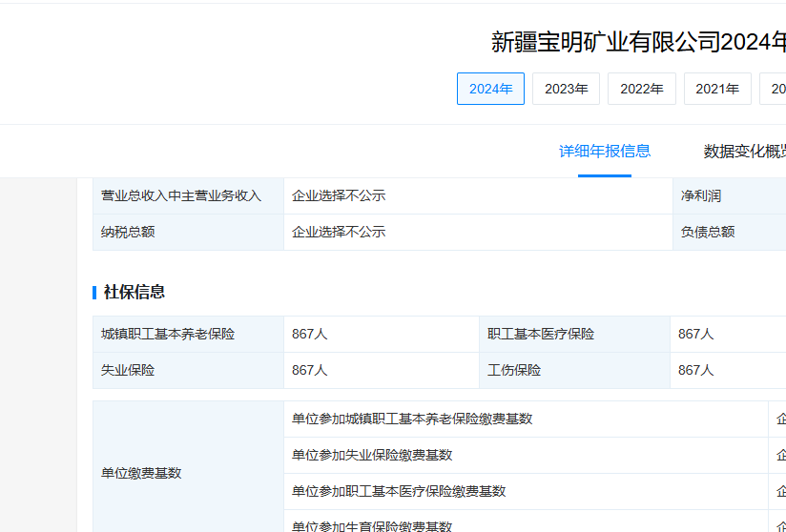Click the 867人 value for 失业保险
The height and width of the screenshot is (532, 786).
point(309,370)
